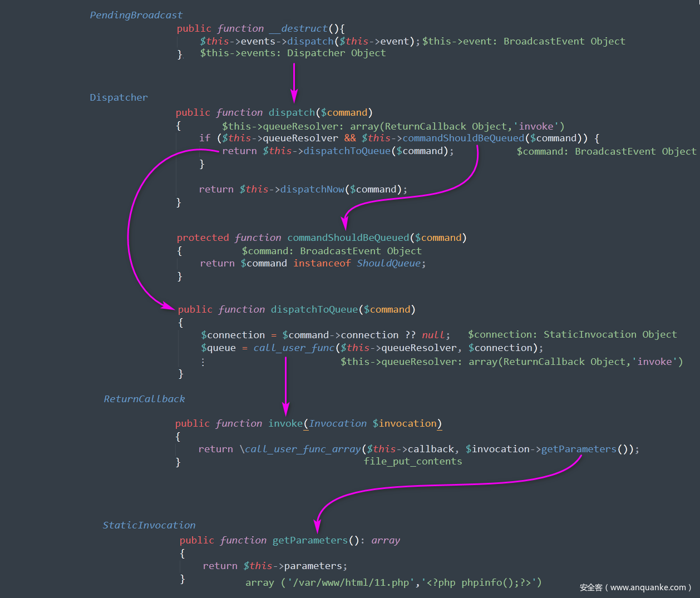
Task: Click the '$this->event: BroadcastEvent Object' annotation
Action: [x=523, y=41]
